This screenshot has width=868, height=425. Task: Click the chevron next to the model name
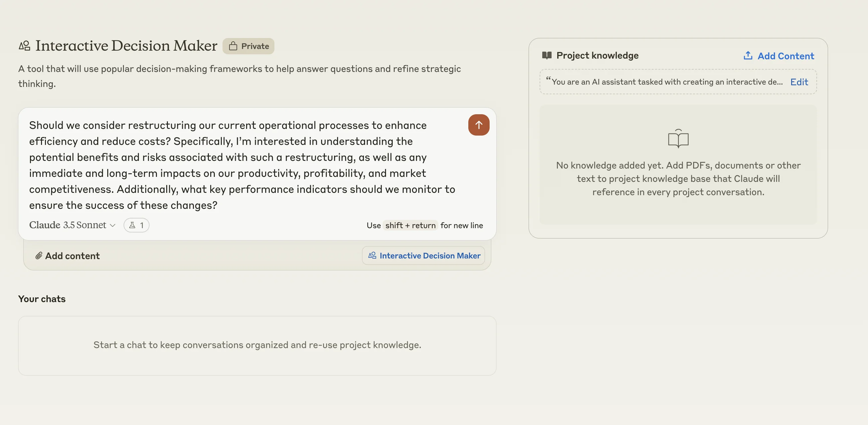(113, 225)
